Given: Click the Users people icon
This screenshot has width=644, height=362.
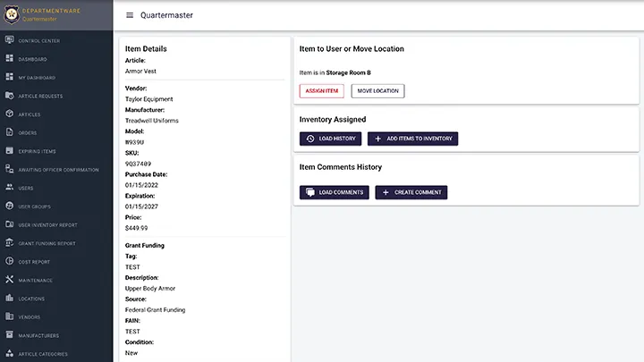Looking at the screenshot, I should 10,188.
